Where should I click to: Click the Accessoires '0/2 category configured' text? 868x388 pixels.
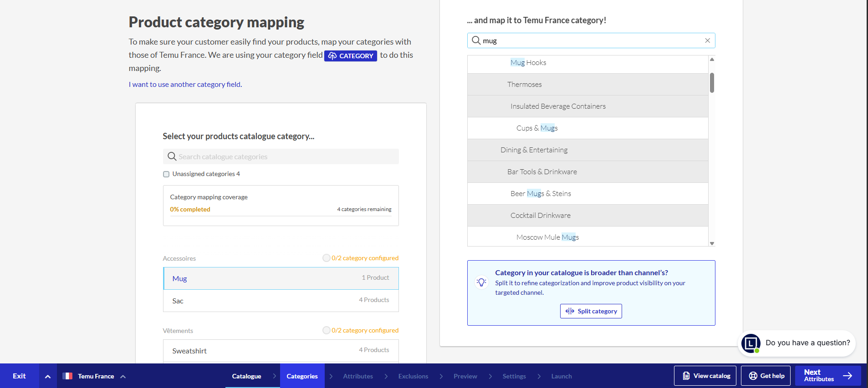(365, 258)
